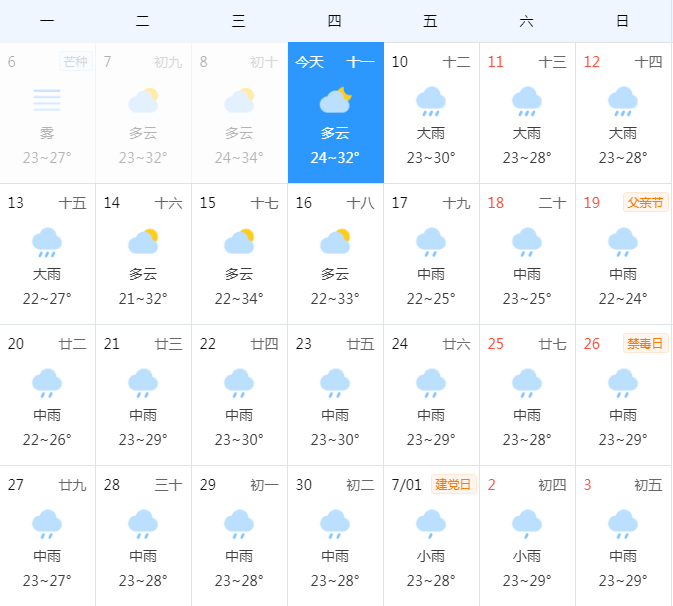Screen dimensions: 673x606
Task: Click the 六 Saturday column header
Action: point(527,21)
